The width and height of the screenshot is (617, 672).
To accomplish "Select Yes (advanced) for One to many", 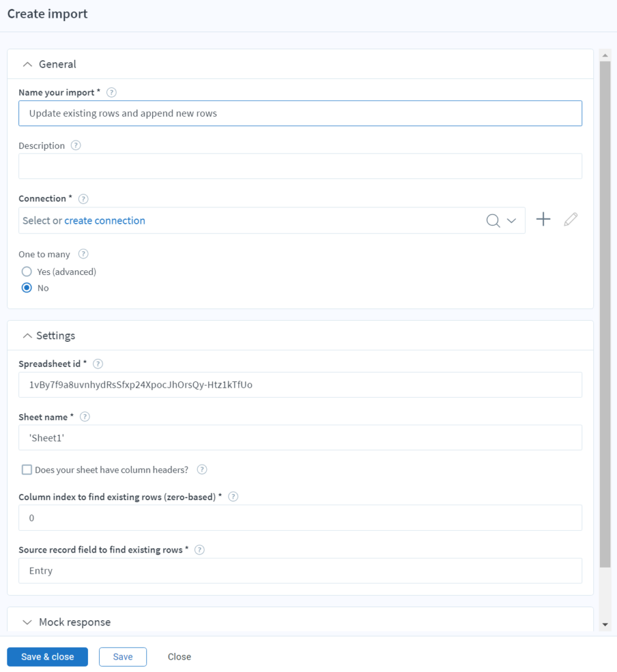I will click(x=27, y=272).
